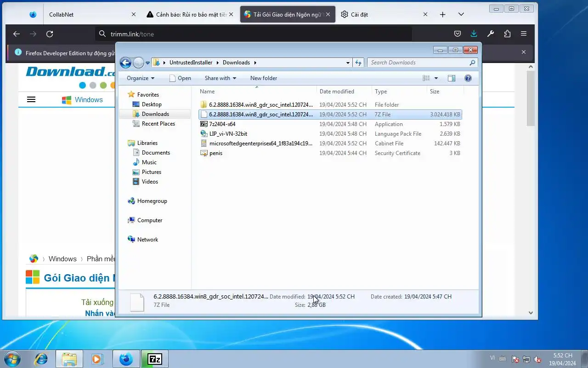Select the microsoftedgeenterprisex64 cabinet file
The width and height of the screenshot is (588, 368).
330,144
